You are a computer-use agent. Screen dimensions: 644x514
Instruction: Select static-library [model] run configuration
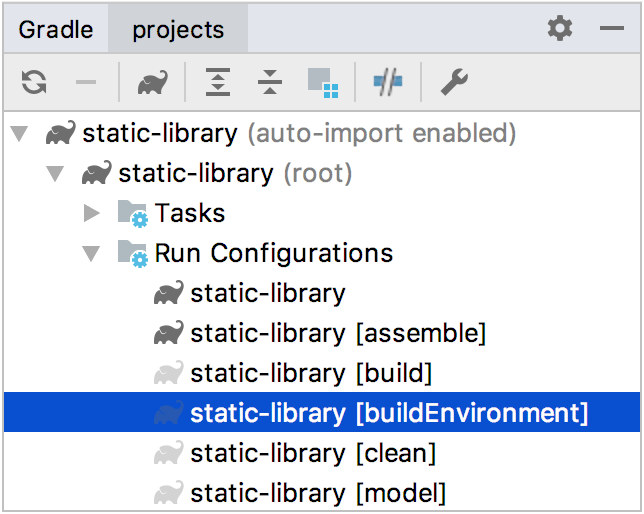tap(317, 493)
